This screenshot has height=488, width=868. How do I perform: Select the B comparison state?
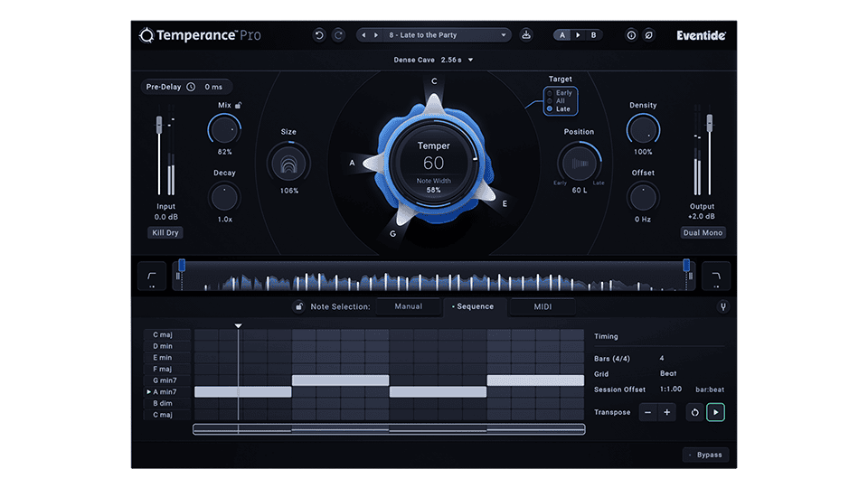[x=593, y=35]
